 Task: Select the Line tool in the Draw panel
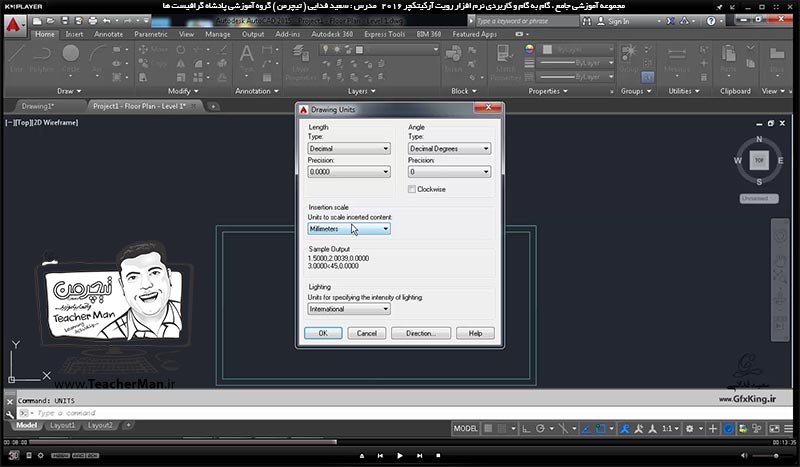pyautogui.click(x=16, y=59)
